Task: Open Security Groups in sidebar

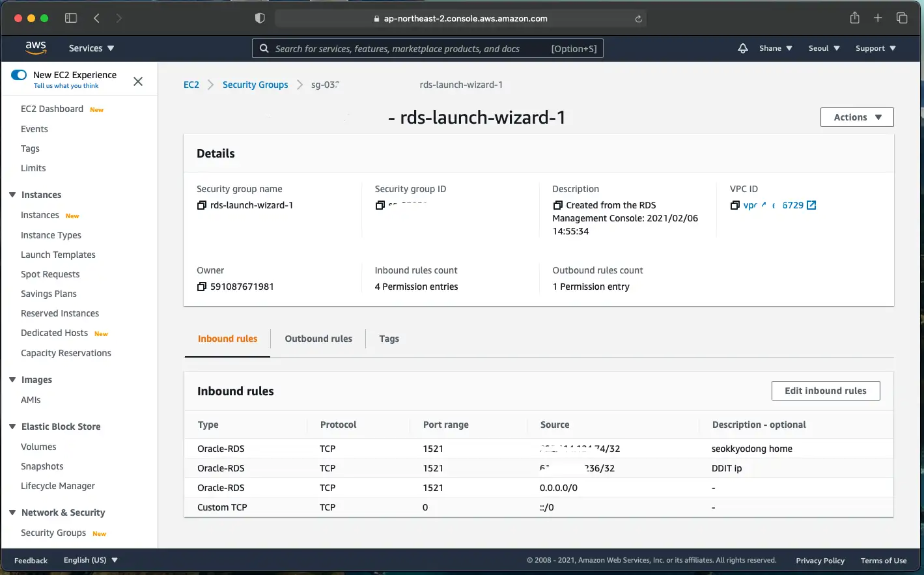Action: click(53, 533)
